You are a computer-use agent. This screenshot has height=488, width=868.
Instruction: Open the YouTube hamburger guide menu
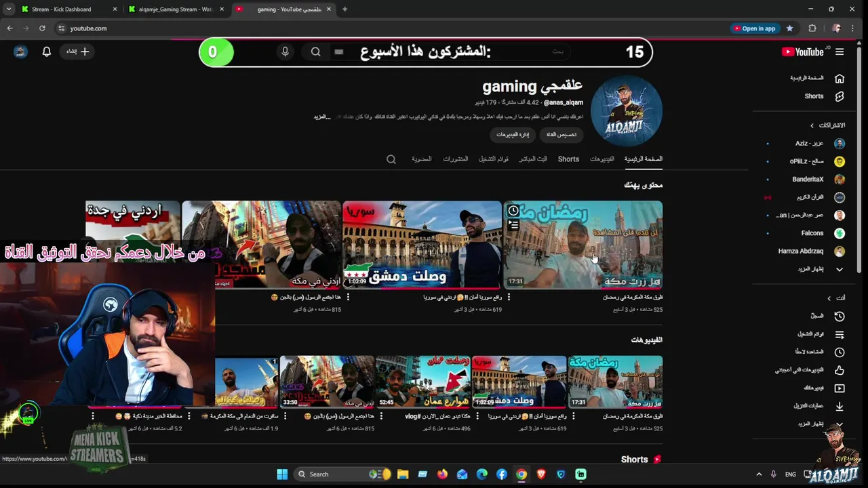840,52
